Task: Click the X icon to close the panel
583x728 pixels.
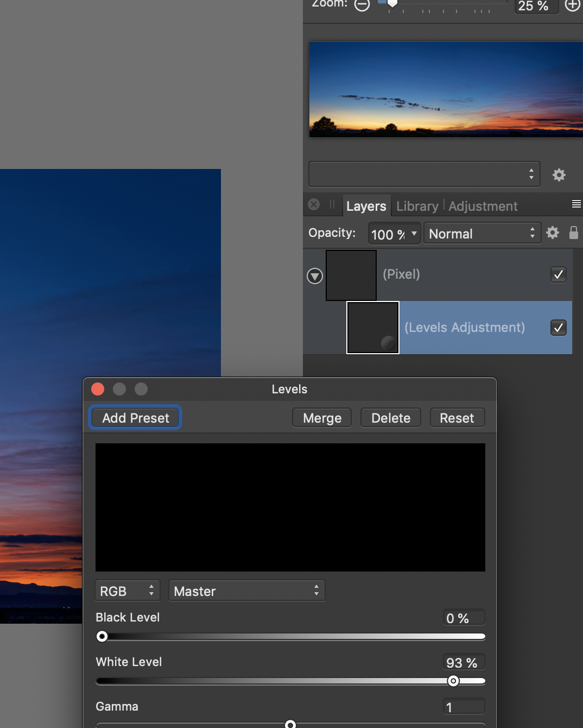Action: click(314, 204)
